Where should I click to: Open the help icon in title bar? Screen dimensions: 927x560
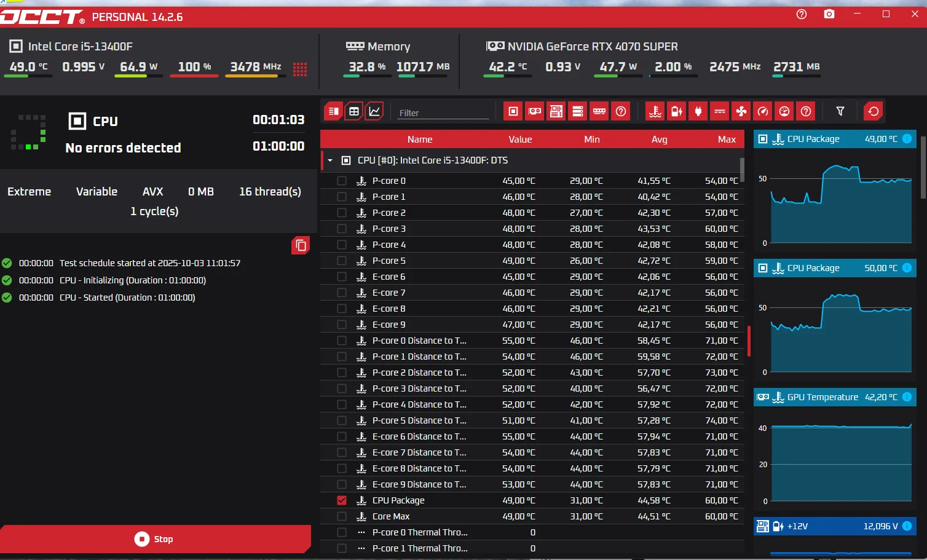pyautogui.click(x=802, y=14)
